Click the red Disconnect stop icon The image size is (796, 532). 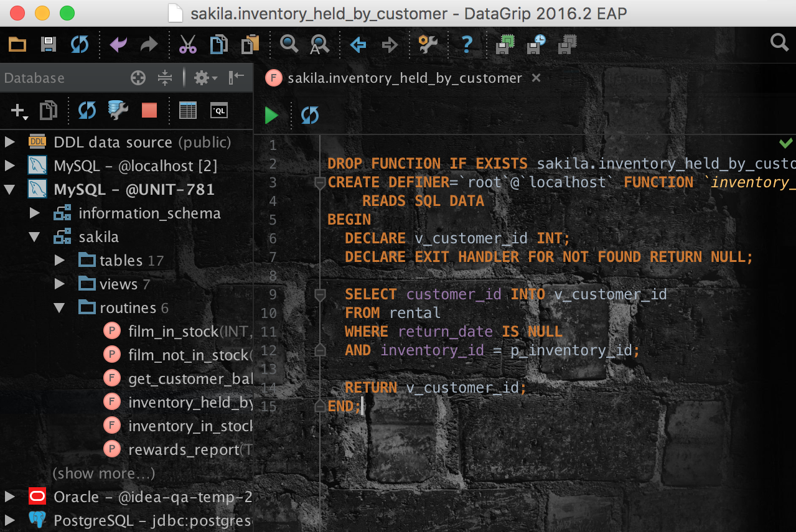(x=149, y=111)
